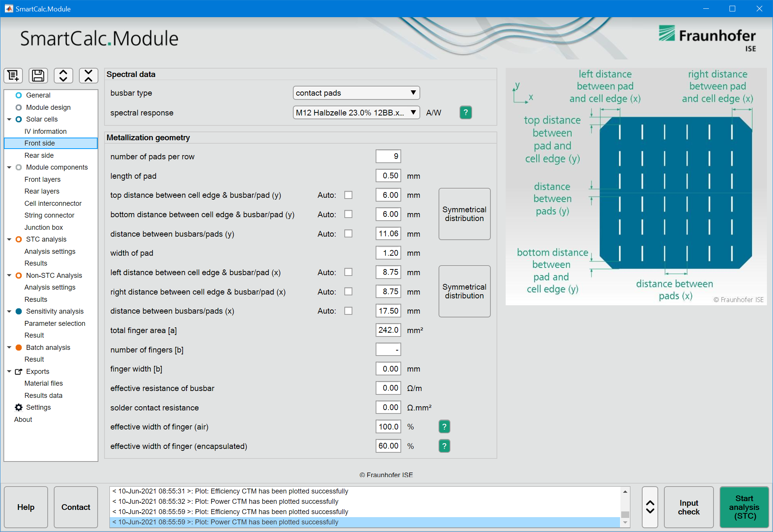Enable Auto for distance between pads (x)
773x532 pixels.
348,311
